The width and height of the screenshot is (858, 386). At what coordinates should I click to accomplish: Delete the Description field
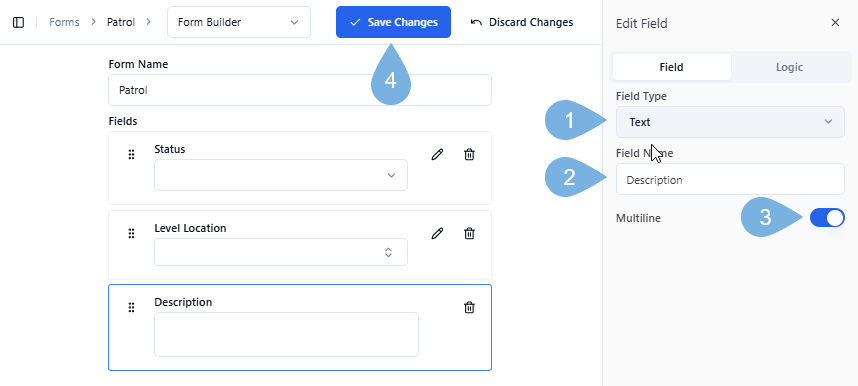click(469, 308)
